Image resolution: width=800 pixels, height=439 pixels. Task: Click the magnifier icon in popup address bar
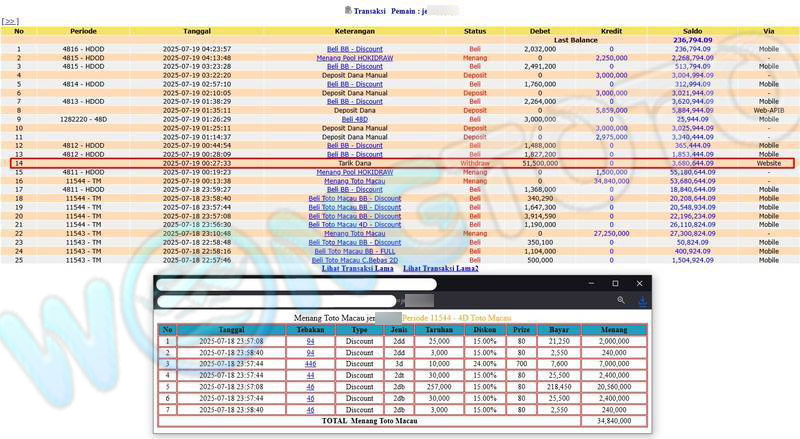[621, 300]
